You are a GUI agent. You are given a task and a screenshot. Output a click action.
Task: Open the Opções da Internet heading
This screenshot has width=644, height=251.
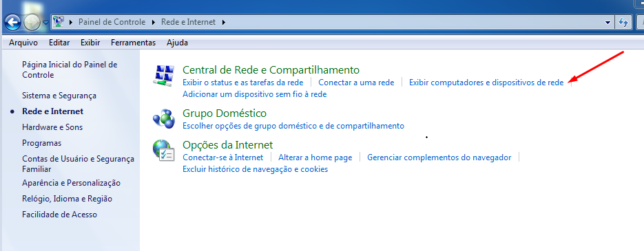[227, 145]
